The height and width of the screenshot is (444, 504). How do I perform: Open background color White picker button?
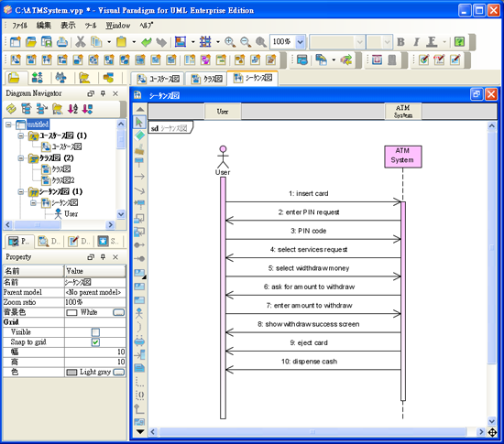(x=118, y=312)
